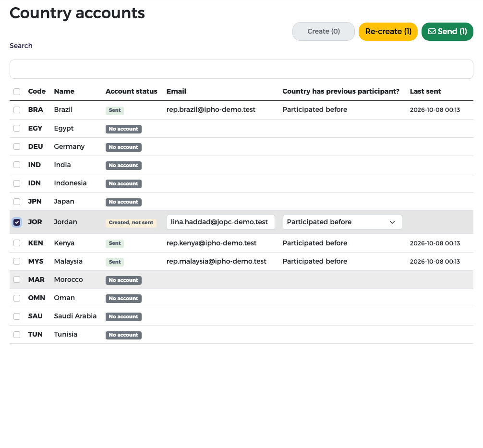Tick the Malaysia row checkbox
483x448 pixels.
[17, 261]
